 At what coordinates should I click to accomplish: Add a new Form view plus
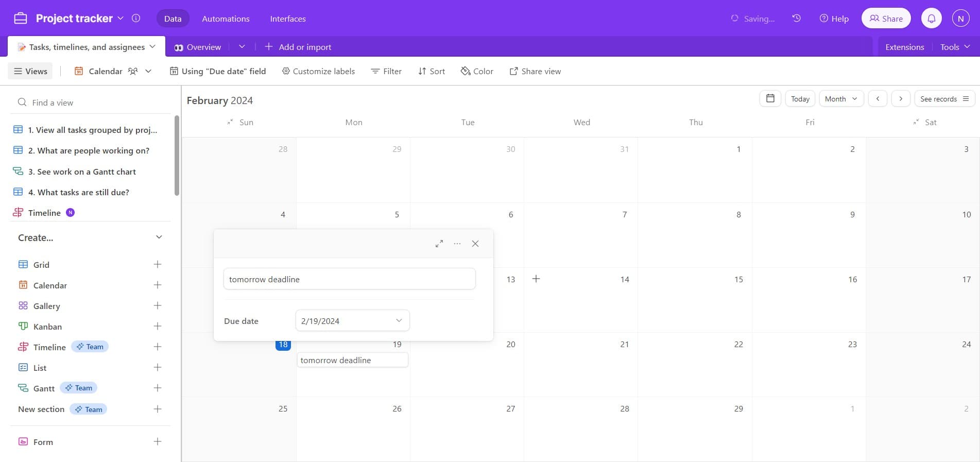coord(158,441)
